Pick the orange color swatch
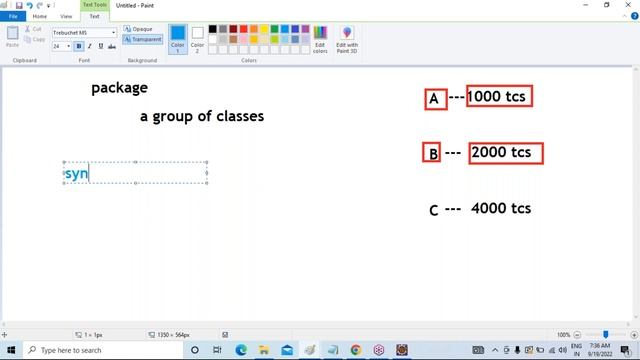This screenshot has height=360, width=640. [x=254, y=29]
